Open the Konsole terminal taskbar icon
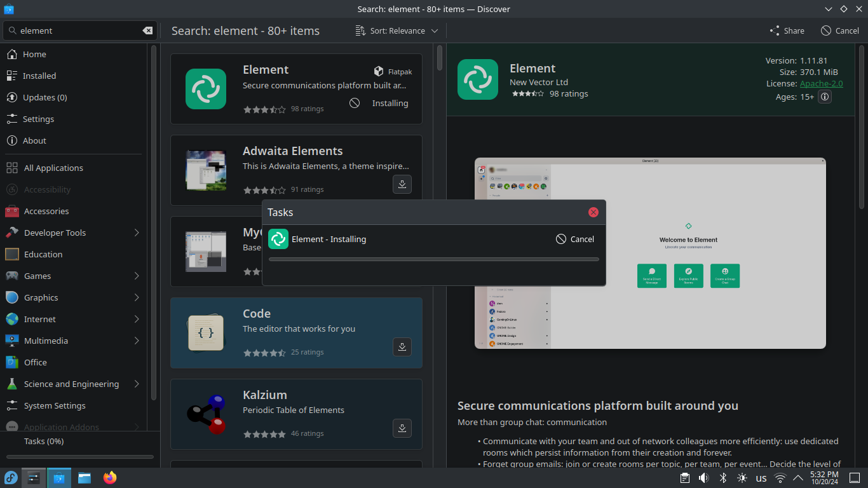This screenshot has width=868, height=488. pyautogui.click(x=34, y=477)
